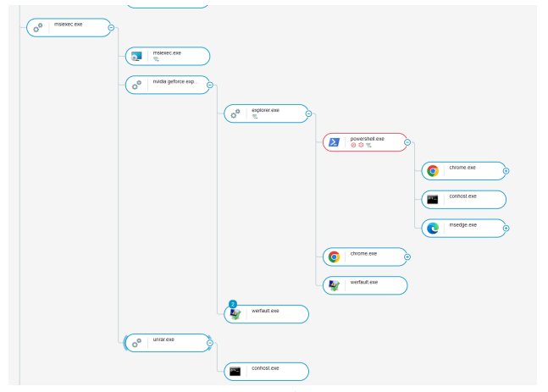The width and height of the screenshot is (548, 392).
Task: Collapse the top-level msiexec.exe node
Action: (x=111, y=28)
